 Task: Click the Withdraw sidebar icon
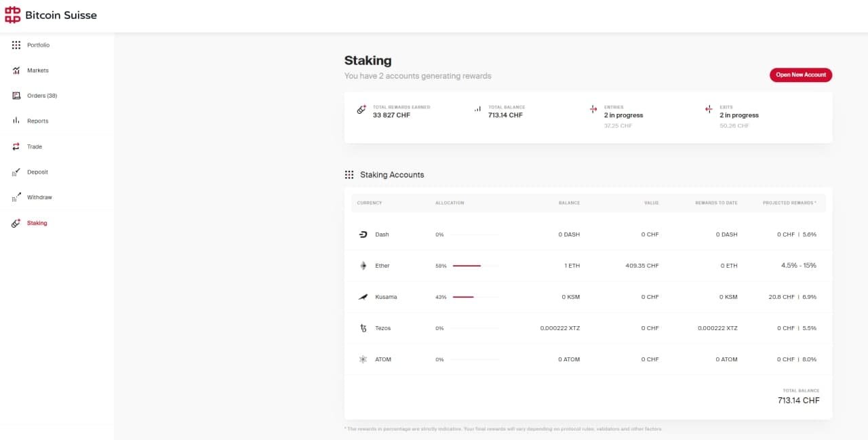pyautogui.click(x=16, y=197)
